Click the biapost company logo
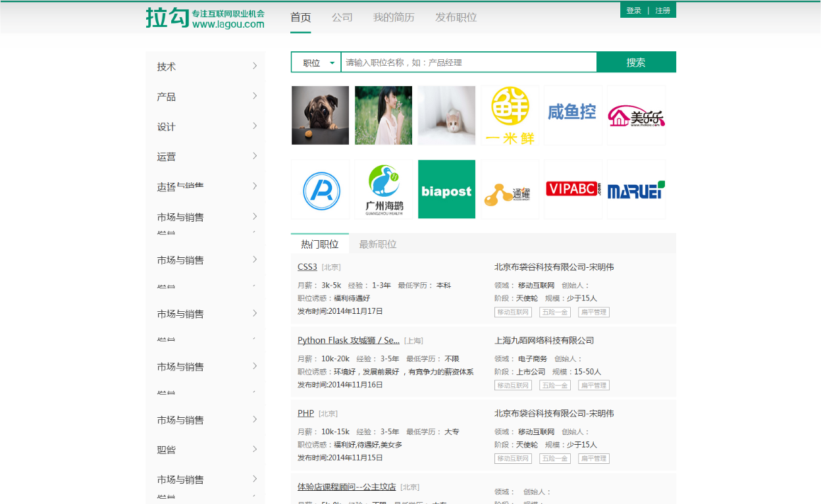Image resolution: width=821 pixels, height=504 pixels. [x=446, y=189]
